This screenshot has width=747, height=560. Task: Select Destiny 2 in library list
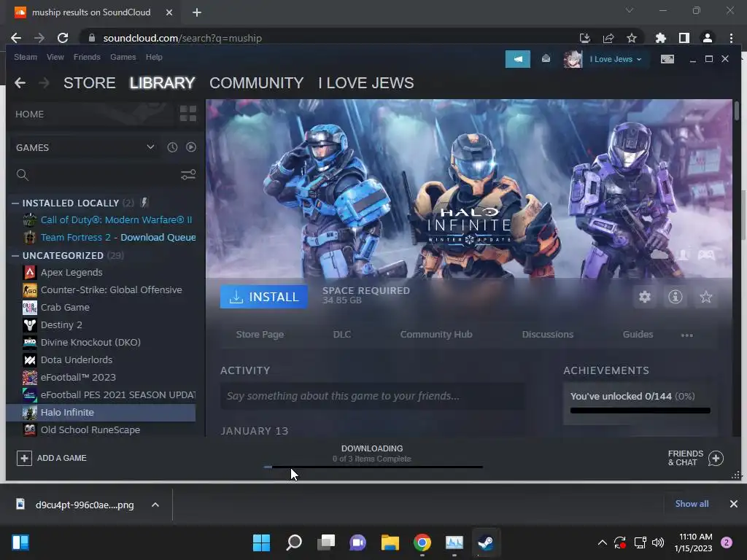(61, 324)
